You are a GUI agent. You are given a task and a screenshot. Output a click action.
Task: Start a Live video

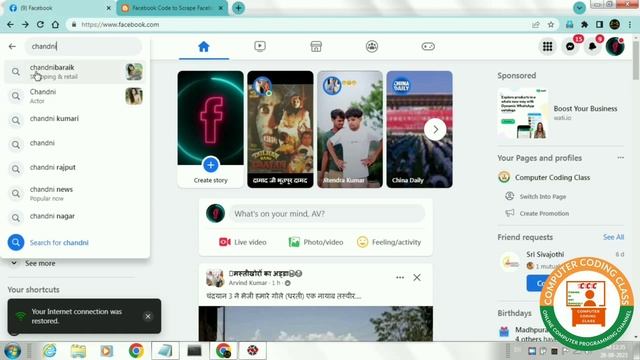[242, 242]
